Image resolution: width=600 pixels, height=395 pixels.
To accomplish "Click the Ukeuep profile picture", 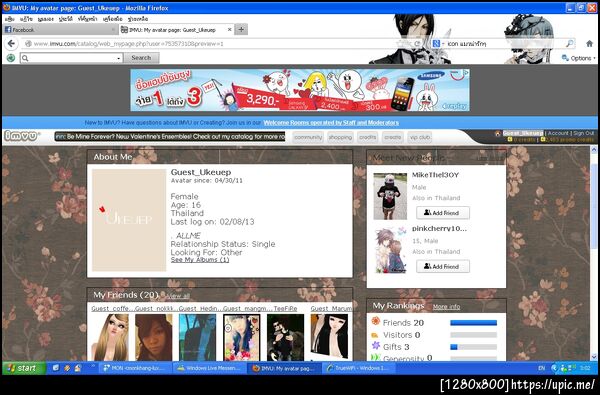I will 129,220.
